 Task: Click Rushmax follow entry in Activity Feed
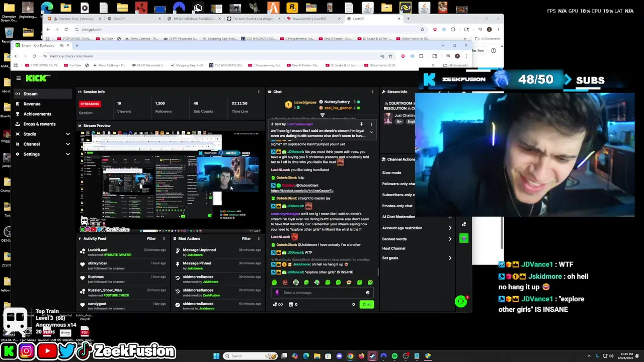tap(123, 279)
